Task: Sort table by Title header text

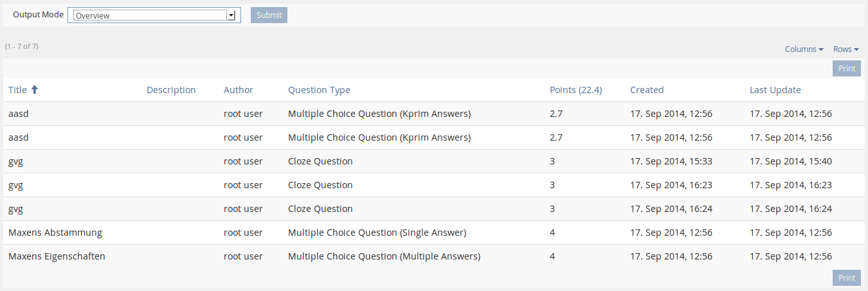Action: coord(18,90)
